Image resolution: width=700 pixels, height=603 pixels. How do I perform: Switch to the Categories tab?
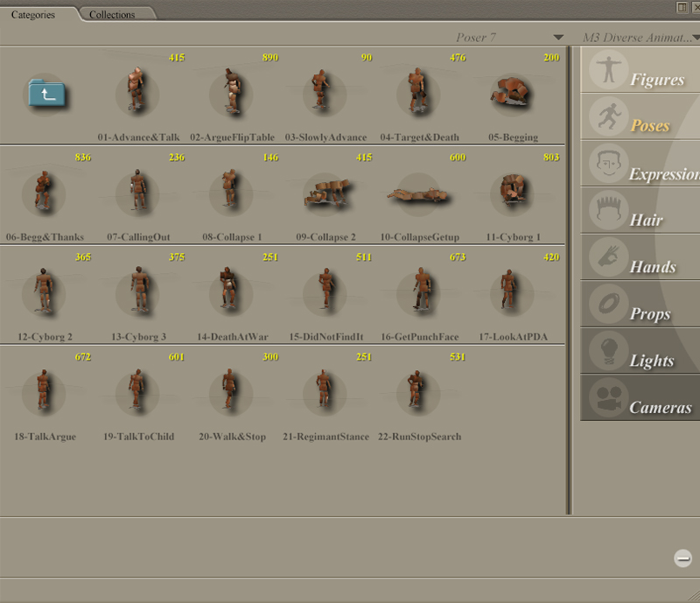coord(33,15)
